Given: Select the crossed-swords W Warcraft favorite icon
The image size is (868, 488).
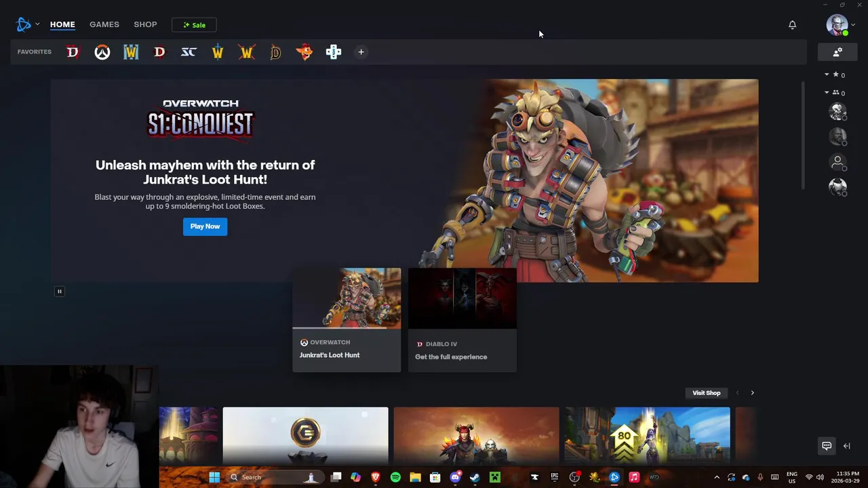Looking at the screenshot, I should tap(246, 52).
